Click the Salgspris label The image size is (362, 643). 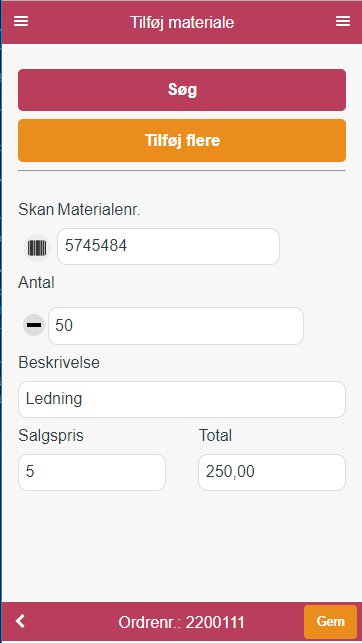point(51,436)
